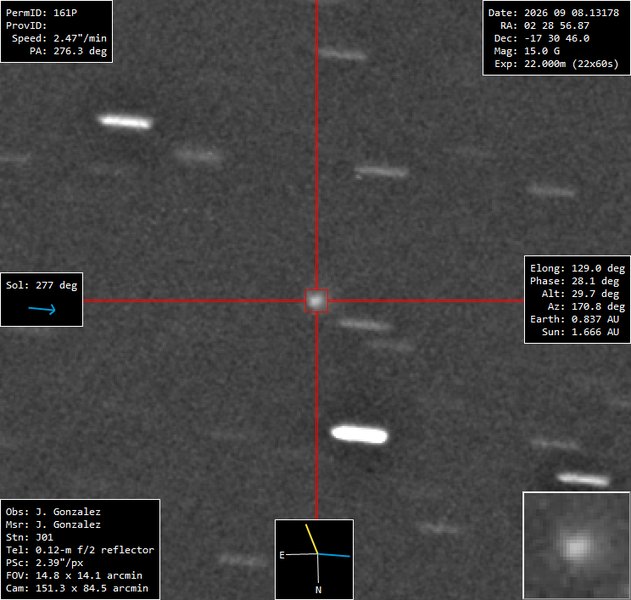The height and width of the screenshot is (600, 631).
Task: Click the Obs: J. Gonzalez line
Action: click(x=53, y=512)
